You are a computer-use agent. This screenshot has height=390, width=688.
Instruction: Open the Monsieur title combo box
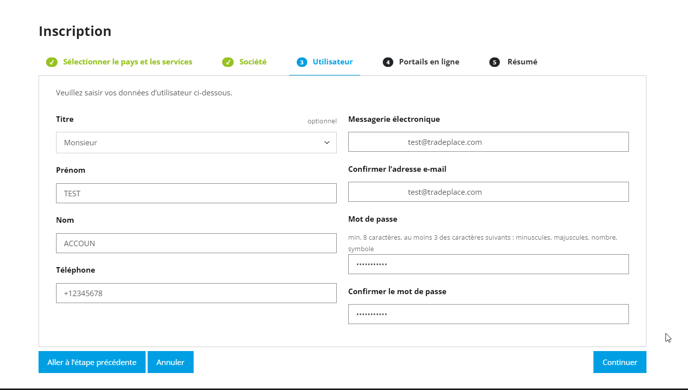click(x=196, y=143)
